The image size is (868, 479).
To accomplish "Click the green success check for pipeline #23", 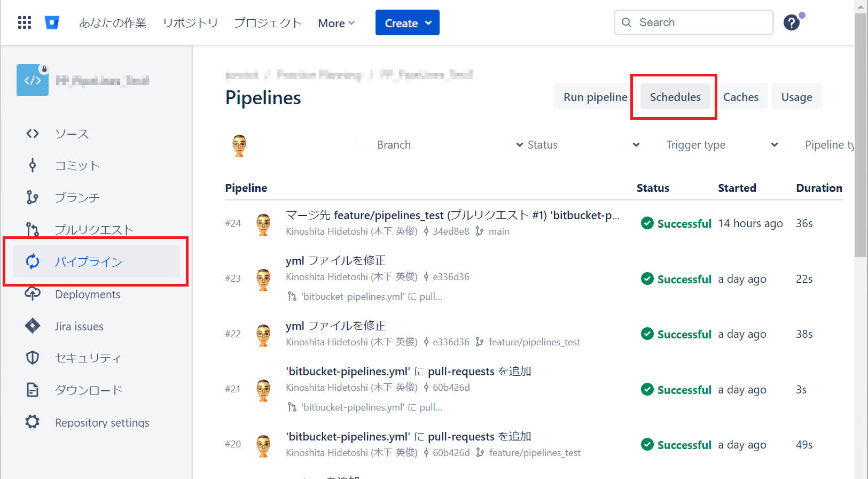I will (647, 279).
